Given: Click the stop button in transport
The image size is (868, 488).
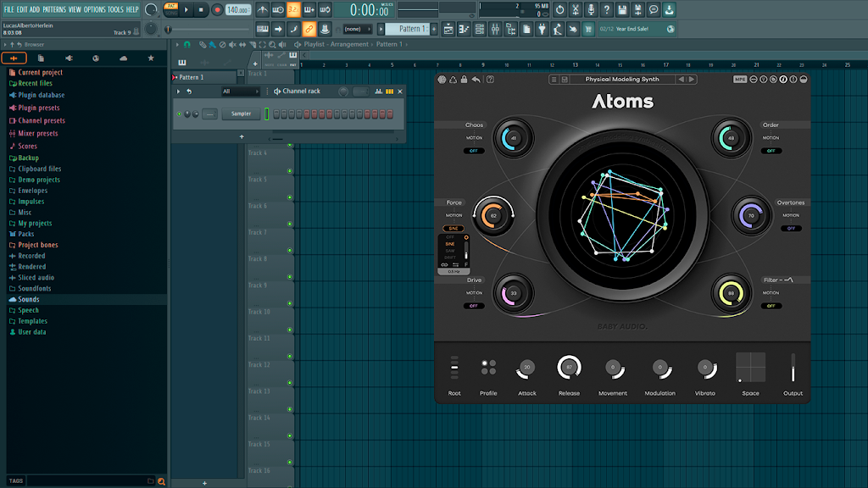Looking at the screenshot, I should pos(201,9).
